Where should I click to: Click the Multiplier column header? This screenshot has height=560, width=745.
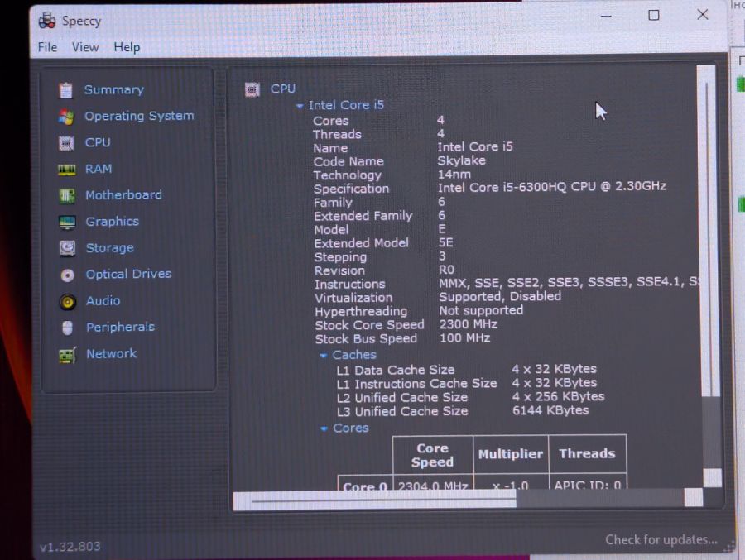click(x=511, y=455)
